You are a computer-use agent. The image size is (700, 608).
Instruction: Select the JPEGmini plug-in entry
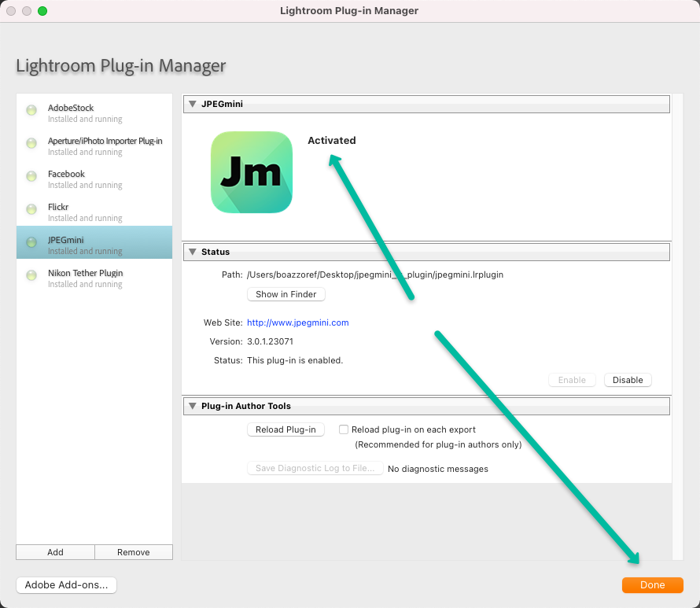coord(94,242)
